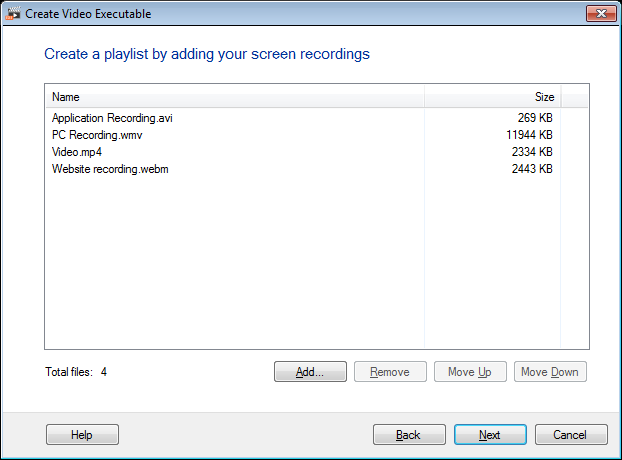Click the Remove button

click(x=390, y=372)
